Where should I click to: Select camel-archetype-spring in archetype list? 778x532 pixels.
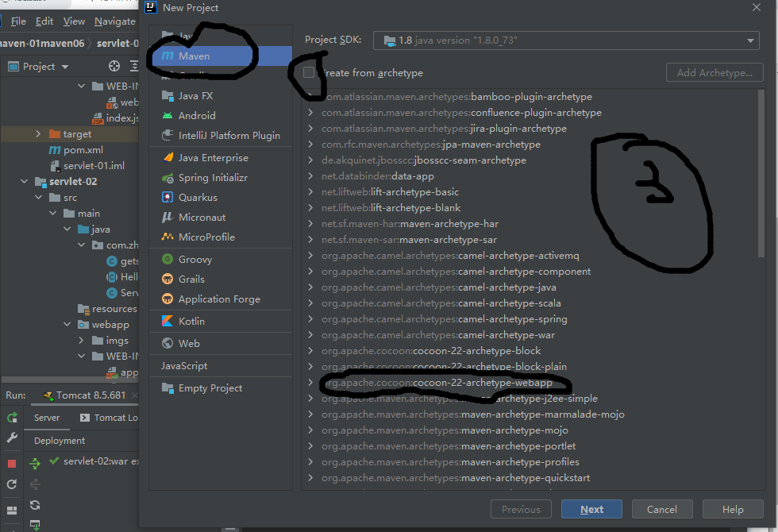click(x=444, y=319)
